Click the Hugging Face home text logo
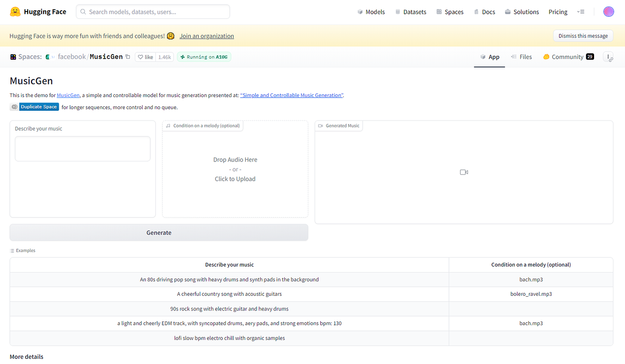625x364 pixels. click(x=45, y=12)
